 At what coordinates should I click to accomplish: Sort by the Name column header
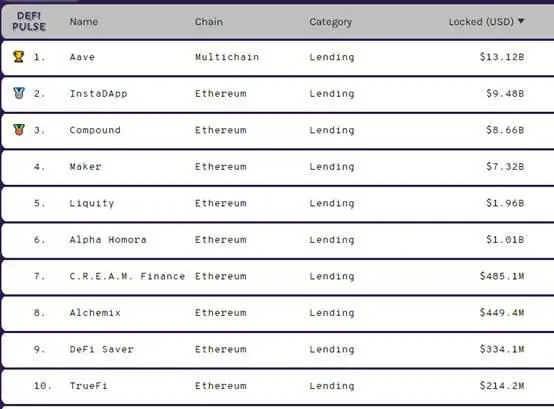(x=84, y=22)
